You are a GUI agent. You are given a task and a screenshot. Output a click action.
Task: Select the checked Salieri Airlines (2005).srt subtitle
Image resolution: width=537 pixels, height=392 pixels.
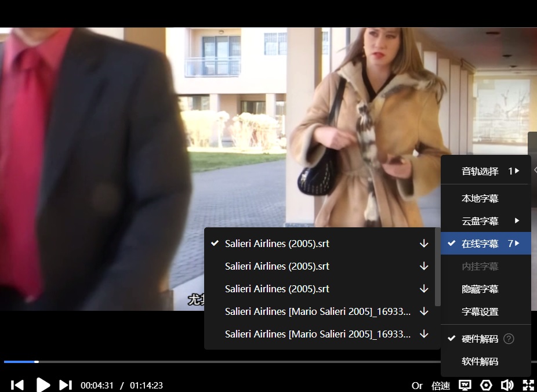[277, 244]
